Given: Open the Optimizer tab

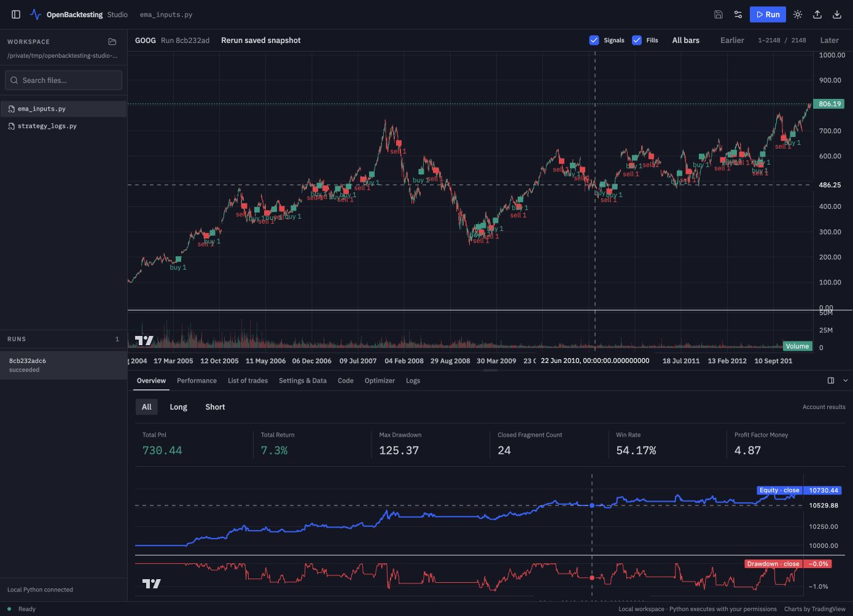Looking at the screenshot, I should (380, 381).
